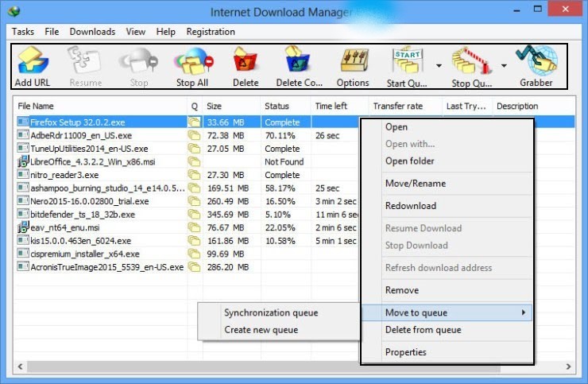Click the IDM globe icon in title bar
Viewport: 588px width, 384px height.
pos(14,11)
